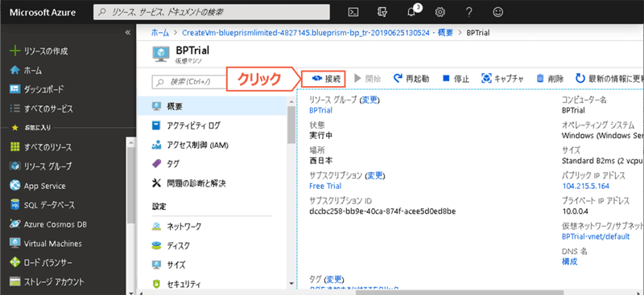The width and height of the screenshot is (644, 295).
Task: Click subscription ID text
Action: click(x=383, y=211)
